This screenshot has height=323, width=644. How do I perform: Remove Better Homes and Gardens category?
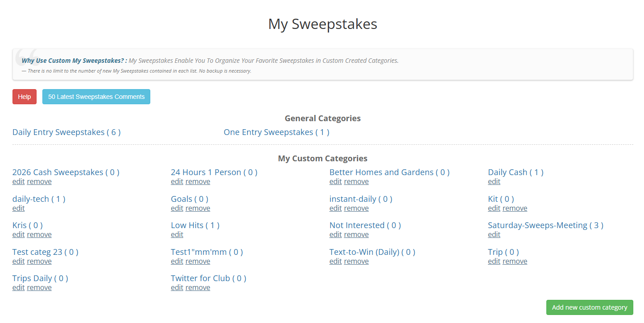click(356, 182)
